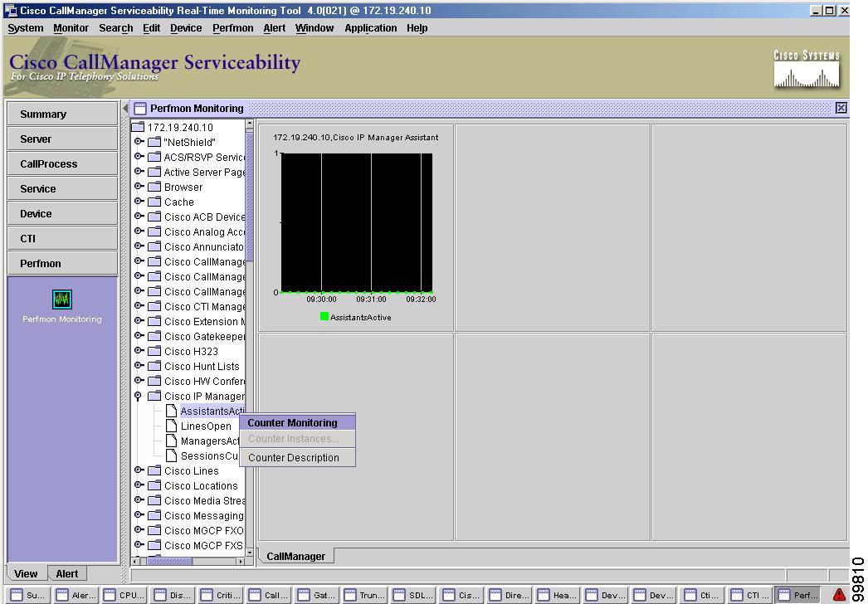Click the tree's vertical scrollbar up arrow
The width and height of the screenshot is (868, 604).
point(249,124)
